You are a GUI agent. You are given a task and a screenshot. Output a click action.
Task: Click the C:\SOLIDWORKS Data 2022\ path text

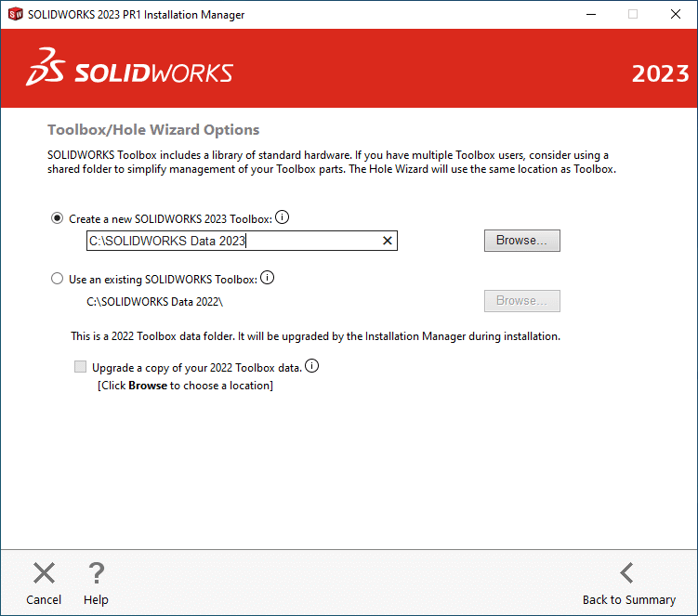(155, 301)
